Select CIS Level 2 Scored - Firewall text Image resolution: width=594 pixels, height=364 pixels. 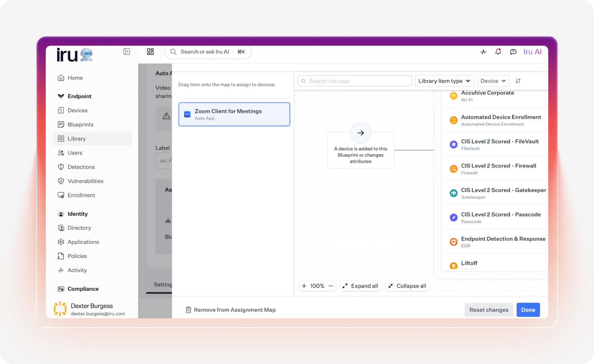498,166
